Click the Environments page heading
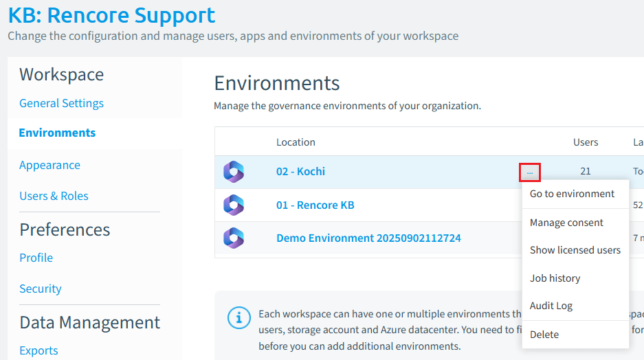The height and width of the screenshot is (360, 644). pos(277,83)
